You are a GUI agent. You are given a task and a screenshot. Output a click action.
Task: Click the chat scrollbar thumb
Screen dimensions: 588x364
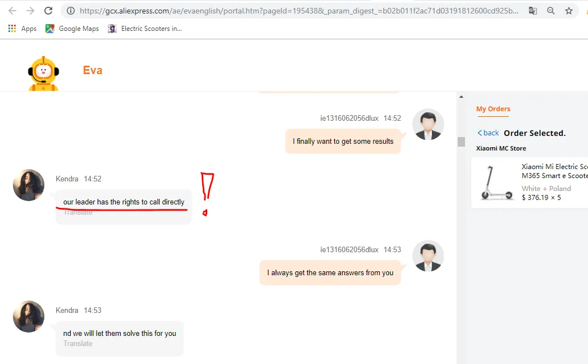[x=461, y=142]
